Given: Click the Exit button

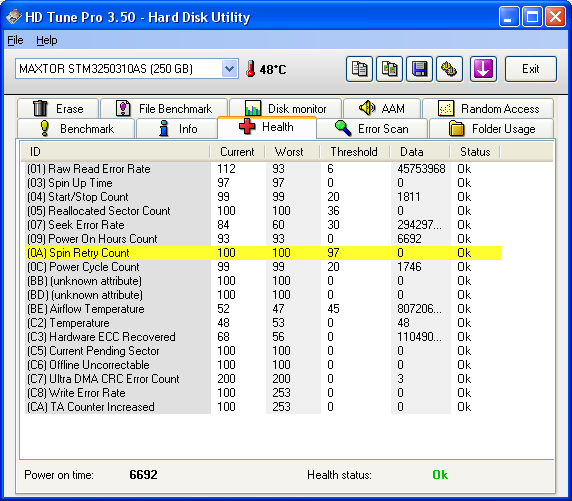Looking at the screenshot, I should tap(531, 69).
